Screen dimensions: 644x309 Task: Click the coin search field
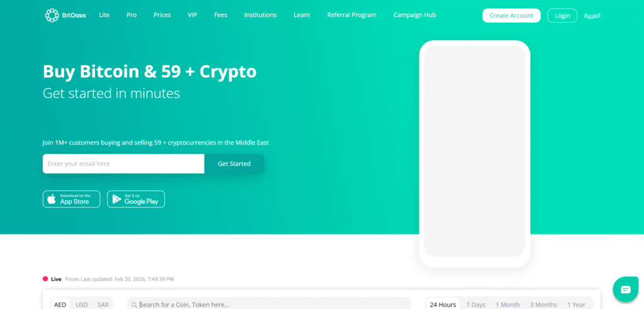coord(269,305)
